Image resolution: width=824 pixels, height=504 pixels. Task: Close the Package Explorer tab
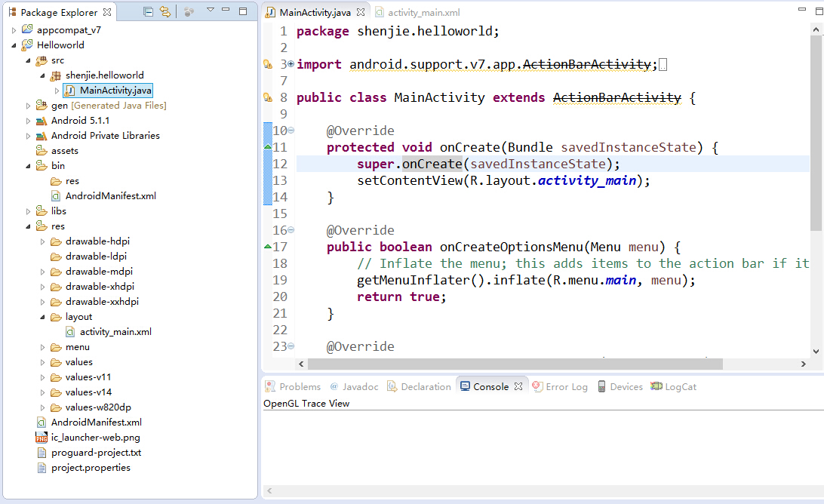[x=107, y=11]
